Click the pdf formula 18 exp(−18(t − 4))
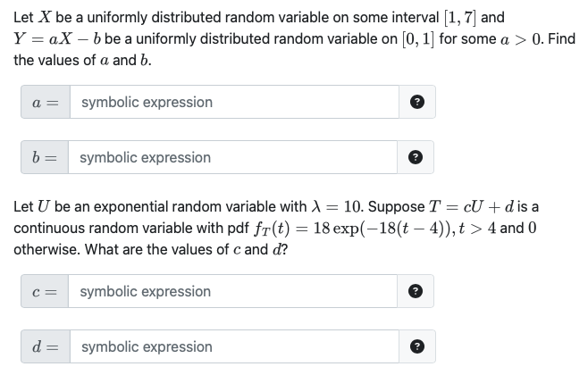 click(x=384, y=229)
